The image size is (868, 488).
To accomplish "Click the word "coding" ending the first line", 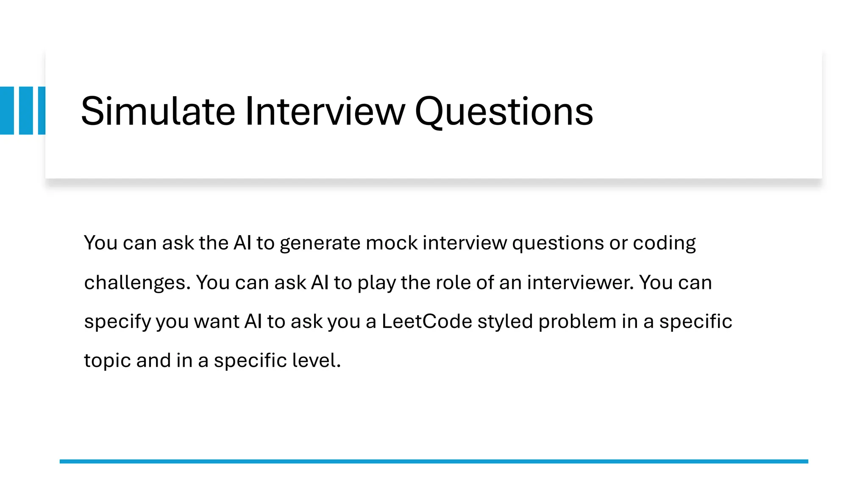I will pos(664,244).
